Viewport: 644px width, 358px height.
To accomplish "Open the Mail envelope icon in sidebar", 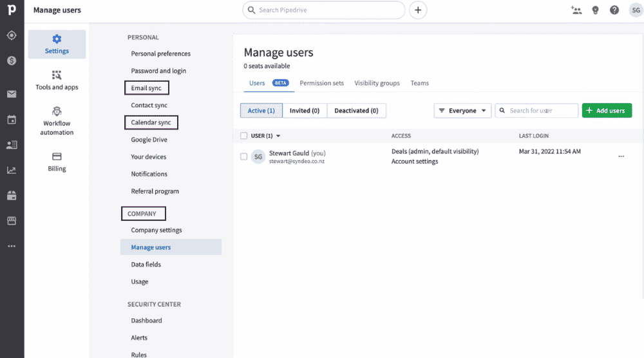I will pos(12,94).
